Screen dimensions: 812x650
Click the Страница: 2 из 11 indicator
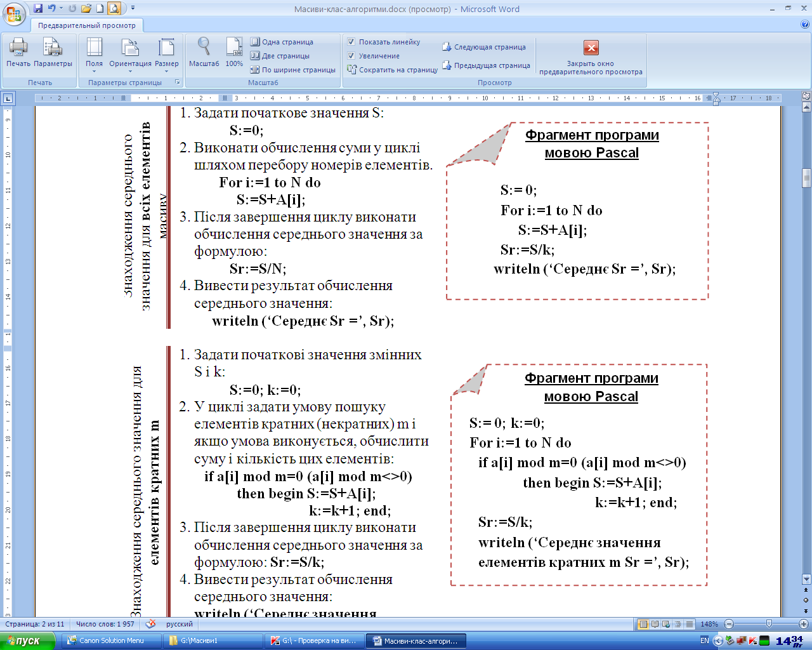35,624
